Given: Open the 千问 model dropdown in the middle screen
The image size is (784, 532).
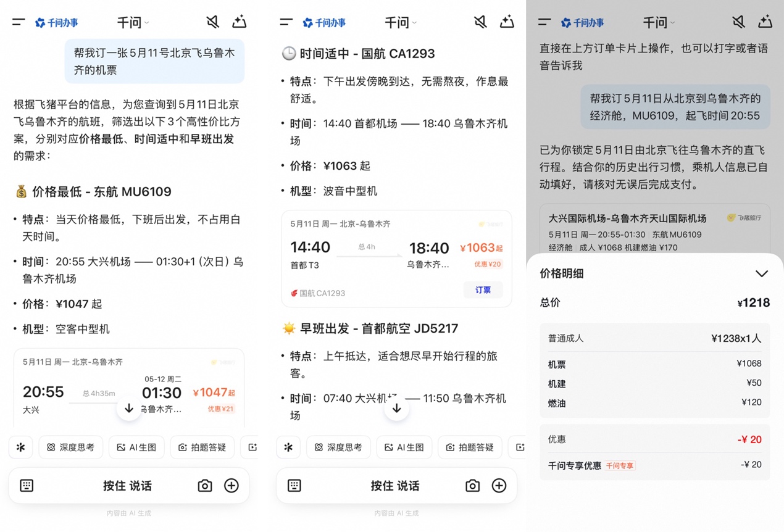Looking at the screenshot, I should [400, 23].
